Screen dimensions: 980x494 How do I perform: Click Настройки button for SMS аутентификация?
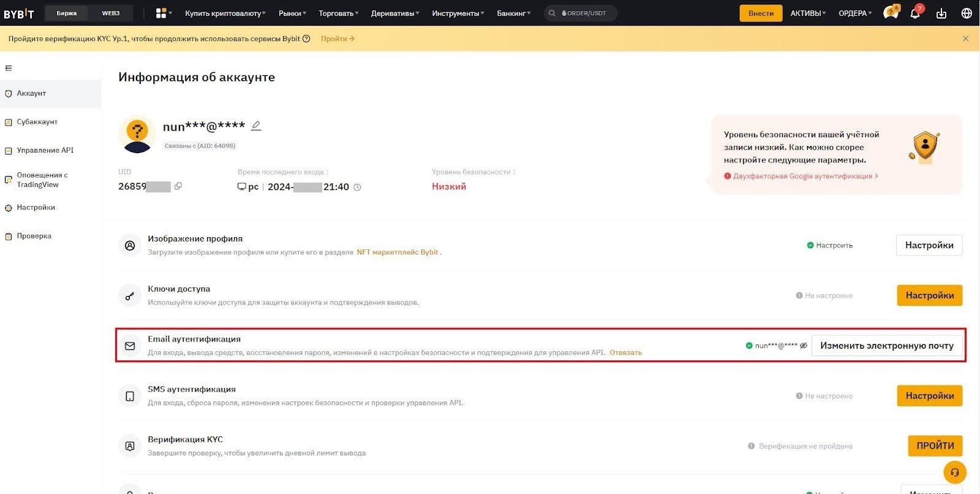point(930,396)
